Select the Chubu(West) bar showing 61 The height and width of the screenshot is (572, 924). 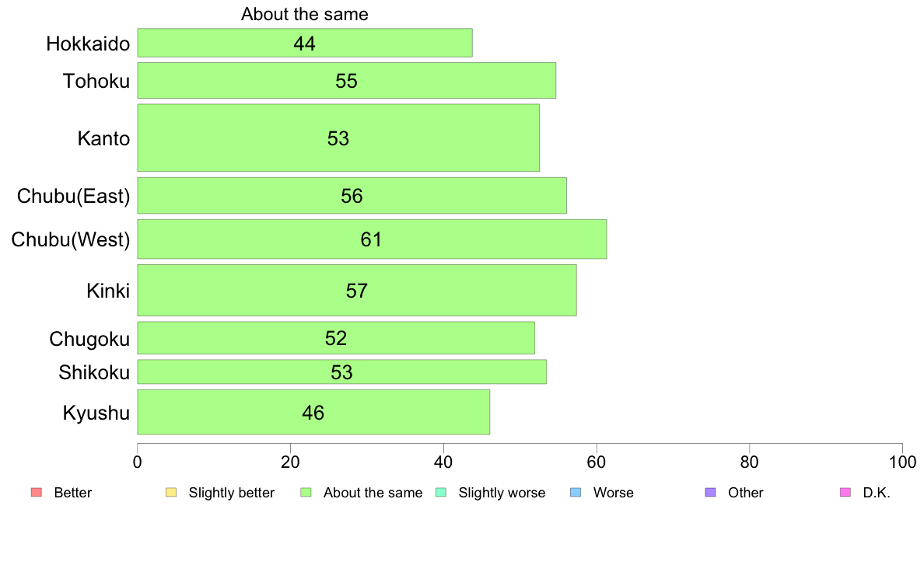372,239
